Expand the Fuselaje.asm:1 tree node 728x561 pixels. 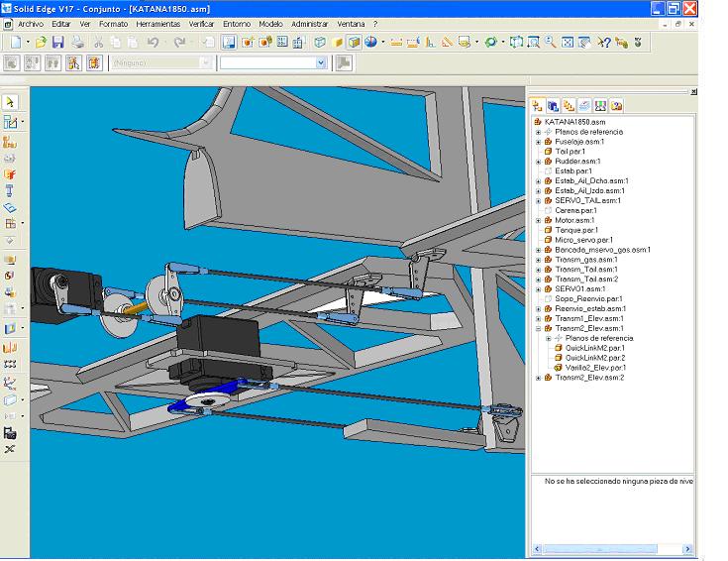[x=539, y=142]
